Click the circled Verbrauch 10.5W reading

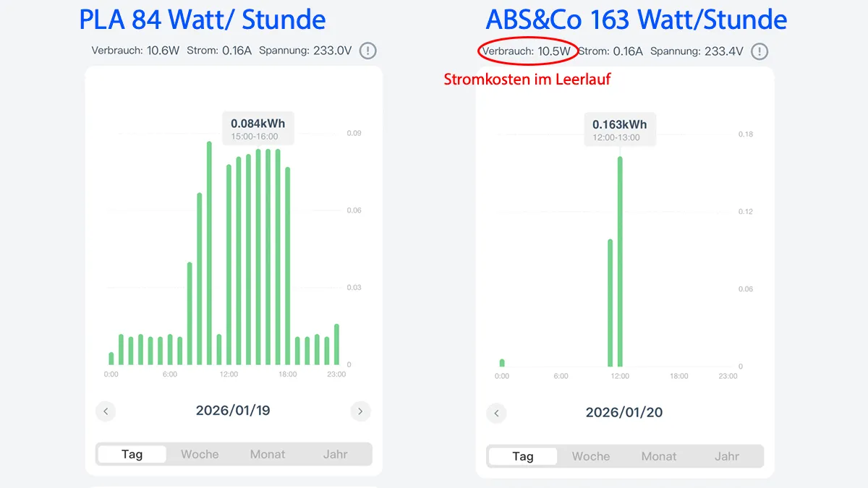click(x=527, y=51)
